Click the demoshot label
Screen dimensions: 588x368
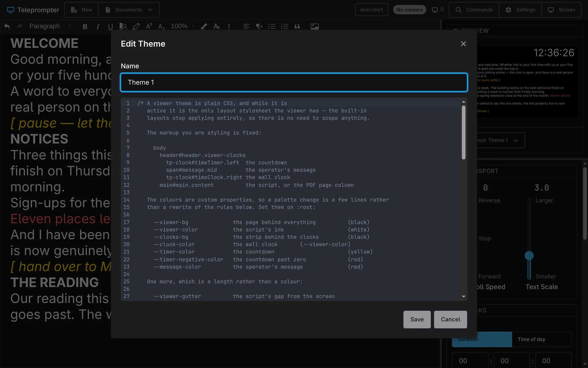click(x=372, y=10)
